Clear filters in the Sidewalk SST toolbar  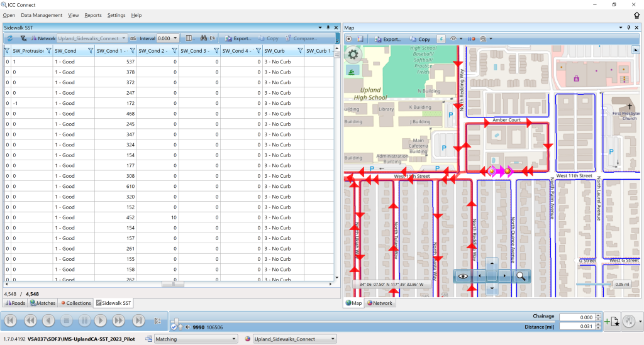point(23,38)
